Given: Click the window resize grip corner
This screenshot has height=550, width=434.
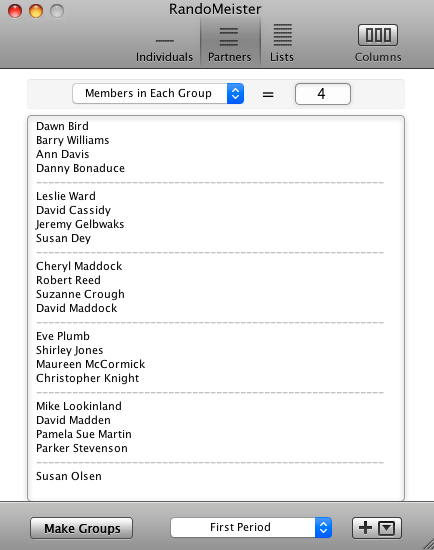Looking at the screenshot, I should pyautogui.click(x=428, y=544).
